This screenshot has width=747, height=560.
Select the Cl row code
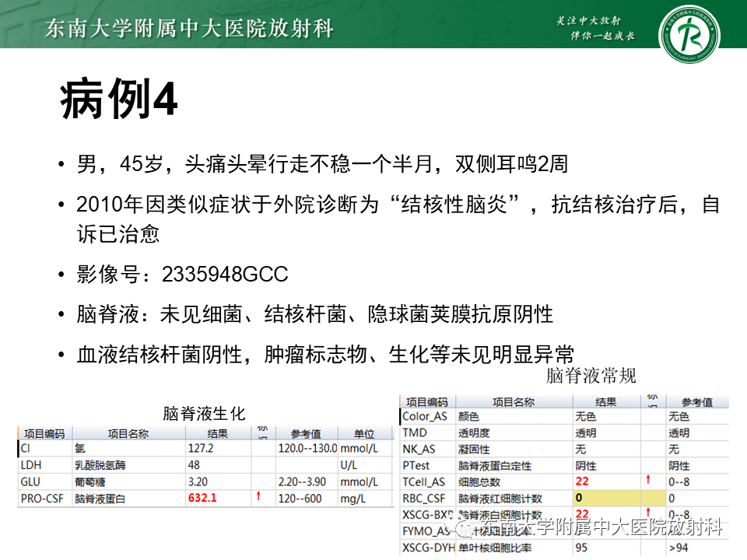(x=25, y=448)
